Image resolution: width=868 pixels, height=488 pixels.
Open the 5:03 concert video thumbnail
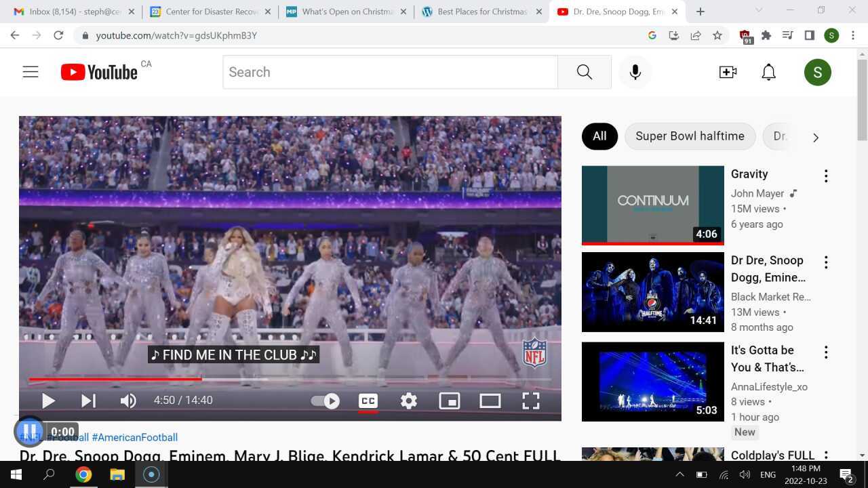[x=653, y=382]
